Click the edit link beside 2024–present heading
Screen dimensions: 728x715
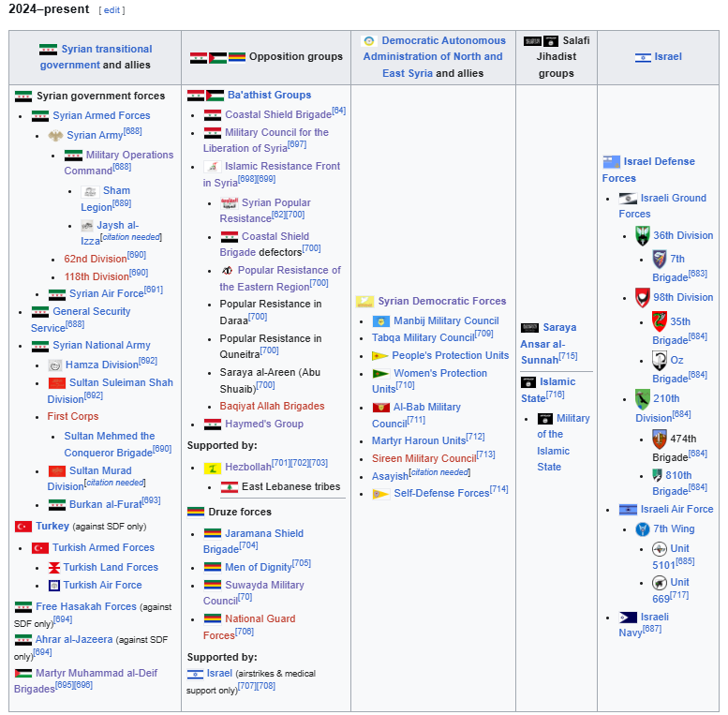pos(111,10)
